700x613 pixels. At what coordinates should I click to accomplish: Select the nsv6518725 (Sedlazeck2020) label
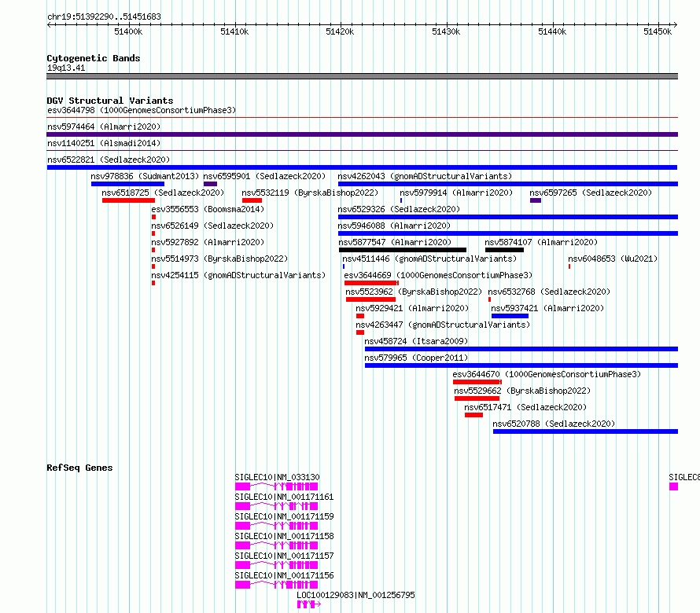coord(163,193)
